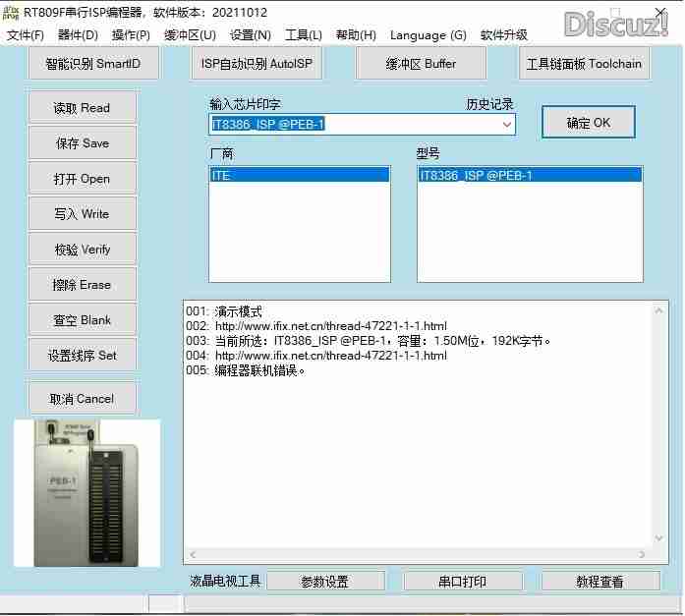Screen dimensions: 685x616
Task: Open the 文件(F) menu
Action: click(x=26, y=35)
